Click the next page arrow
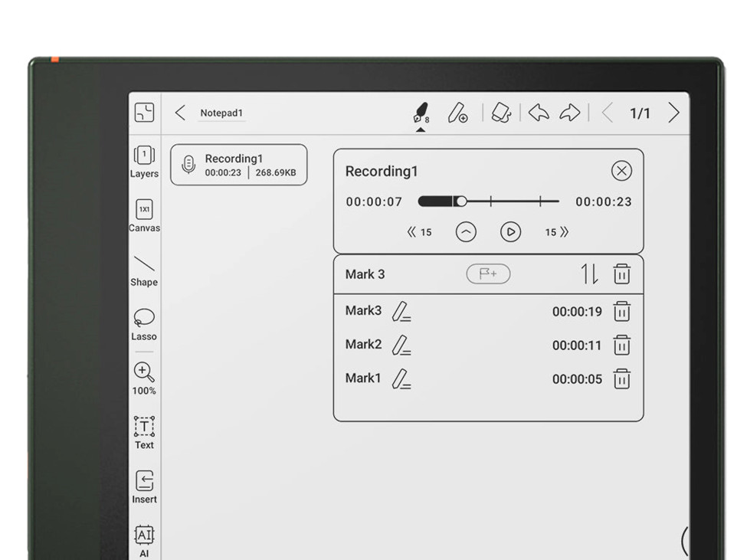 tap(673, 113)
